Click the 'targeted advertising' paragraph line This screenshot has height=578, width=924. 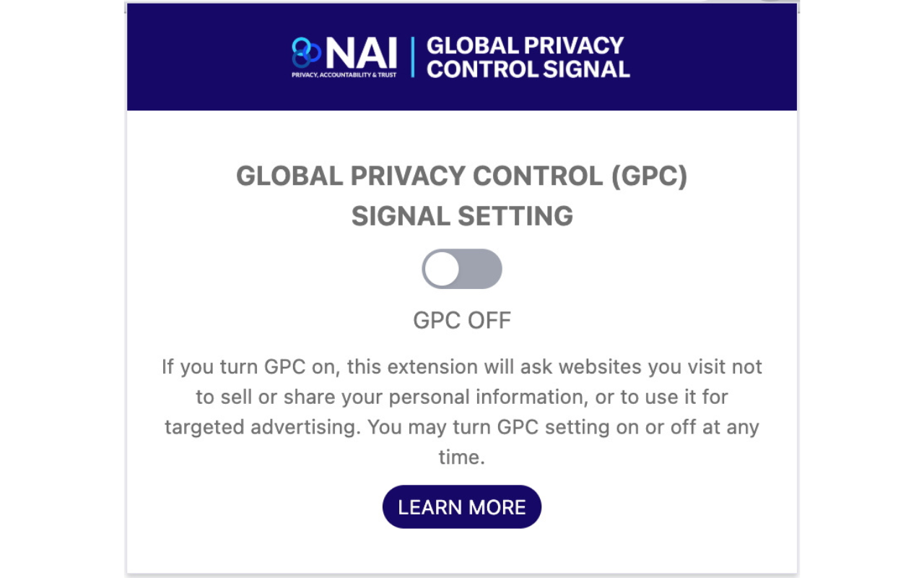tap(462, 427)
